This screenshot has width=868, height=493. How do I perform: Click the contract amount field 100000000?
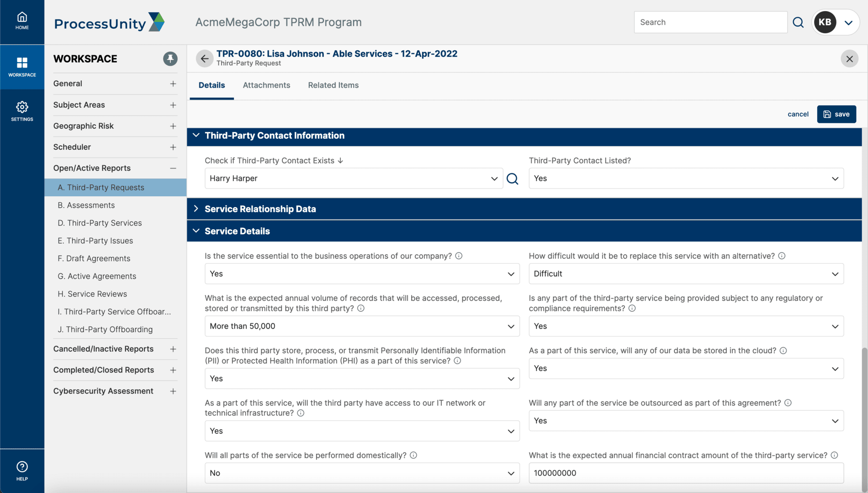686,473
